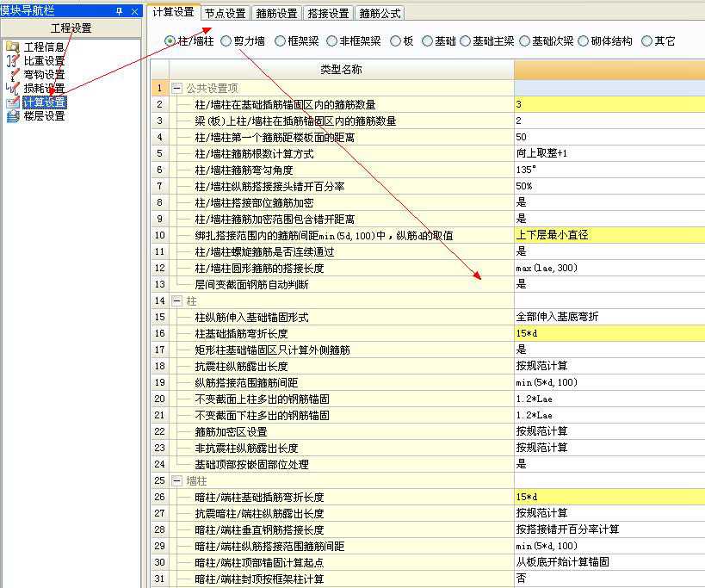Click the 计算设置 icon in navigation
Image resolution: width=705 pixels, height=588 pixels.
click(x=13, y=102)
